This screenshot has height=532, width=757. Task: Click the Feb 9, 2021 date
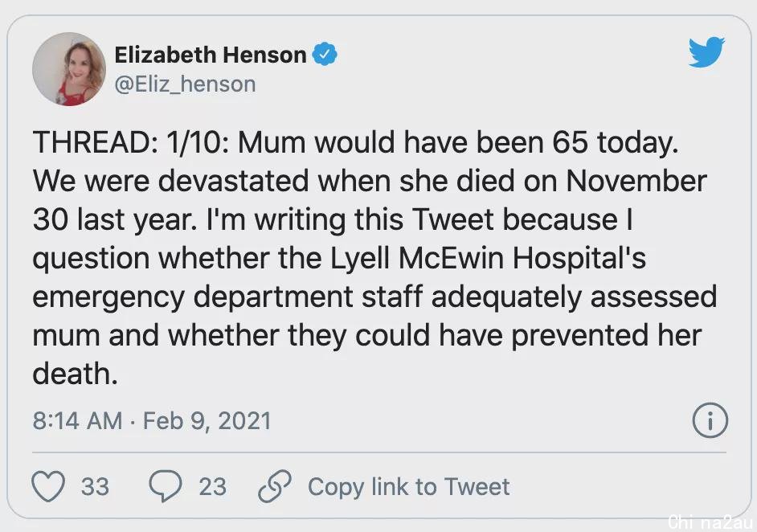coord(207,421)
